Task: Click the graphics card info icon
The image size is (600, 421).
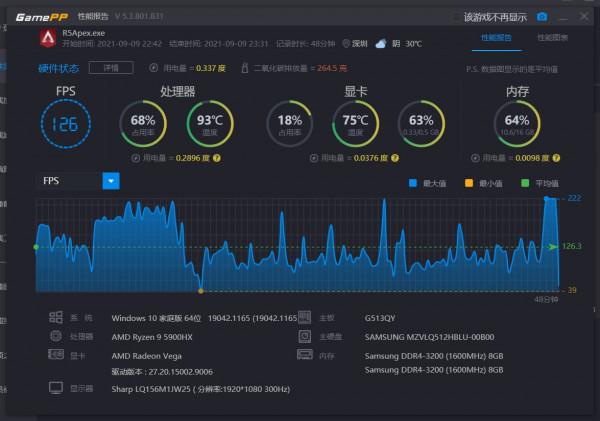Action: (x=56, y=354)
